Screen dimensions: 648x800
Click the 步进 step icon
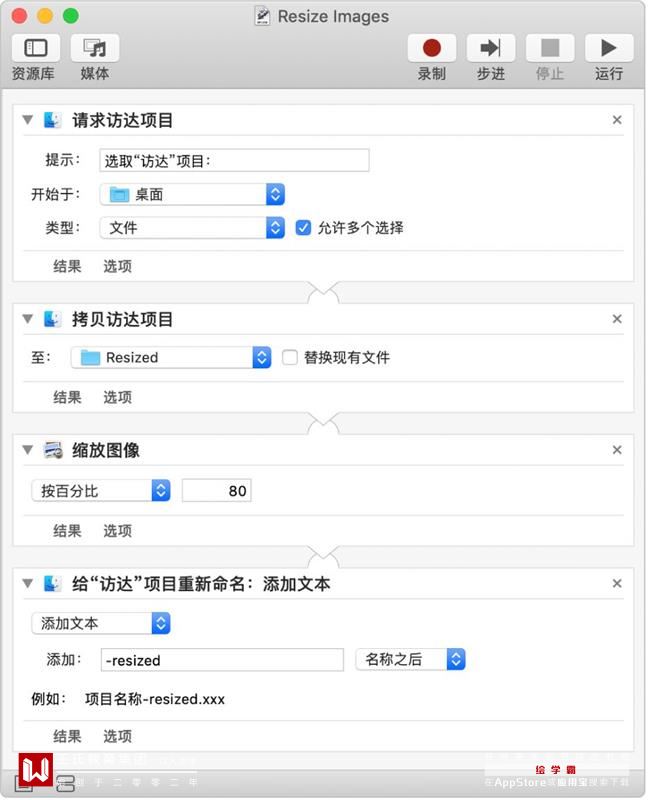coord(491,48)
